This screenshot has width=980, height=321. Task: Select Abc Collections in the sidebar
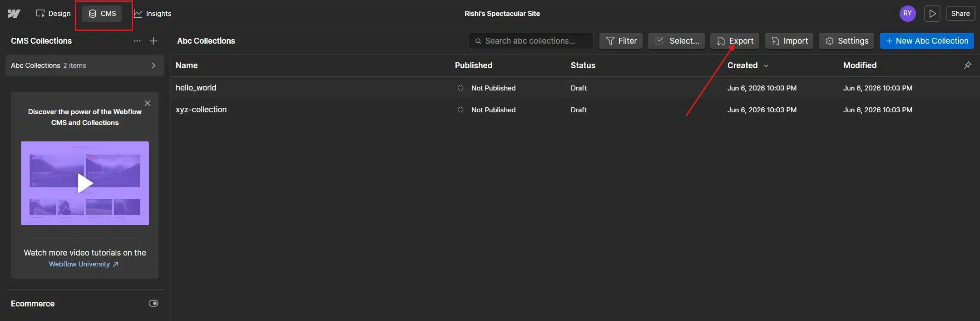pos(85,65)
